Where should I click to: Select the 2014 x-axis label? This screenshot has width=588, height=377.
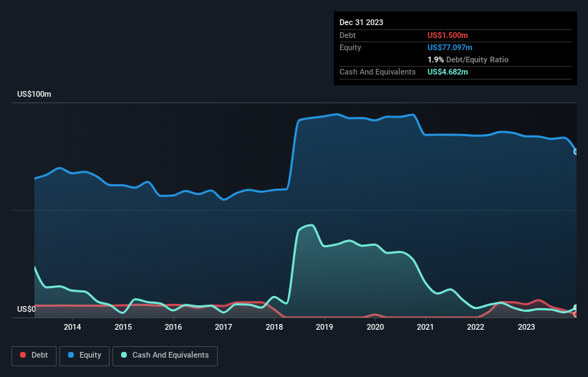pyautogui.click(x=72, y=327)
